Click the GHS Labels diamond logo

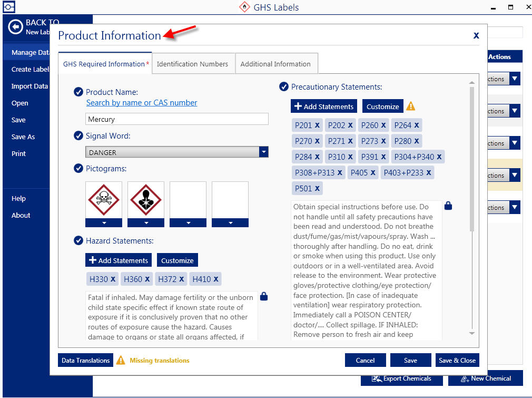coord(244,7)
